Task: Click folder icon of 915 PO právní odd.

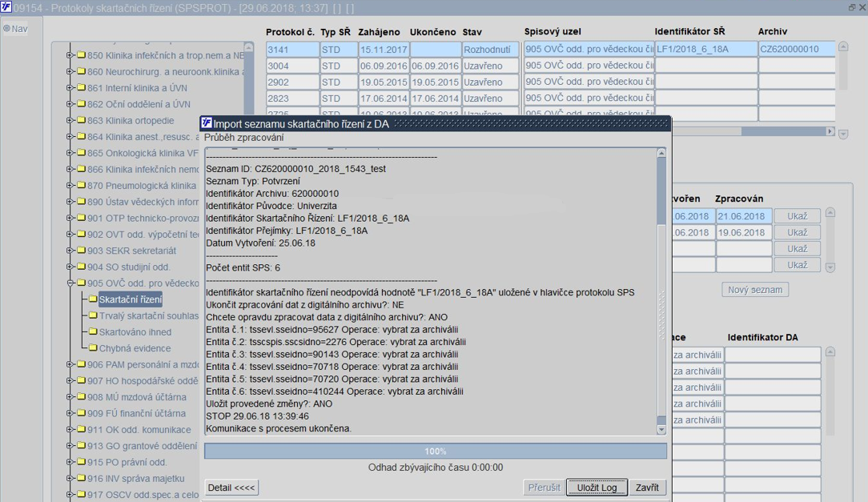Action: coord(81,462)
